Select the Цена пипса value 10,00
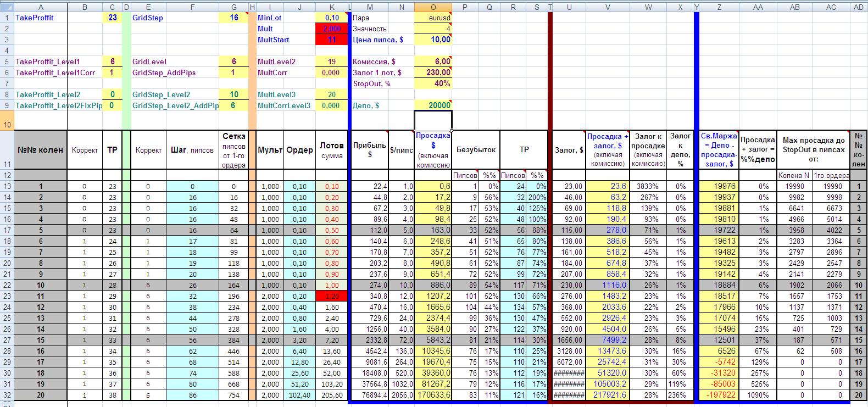Image resolution: width=868 pixels, height=407 pixels. [433, 40]
